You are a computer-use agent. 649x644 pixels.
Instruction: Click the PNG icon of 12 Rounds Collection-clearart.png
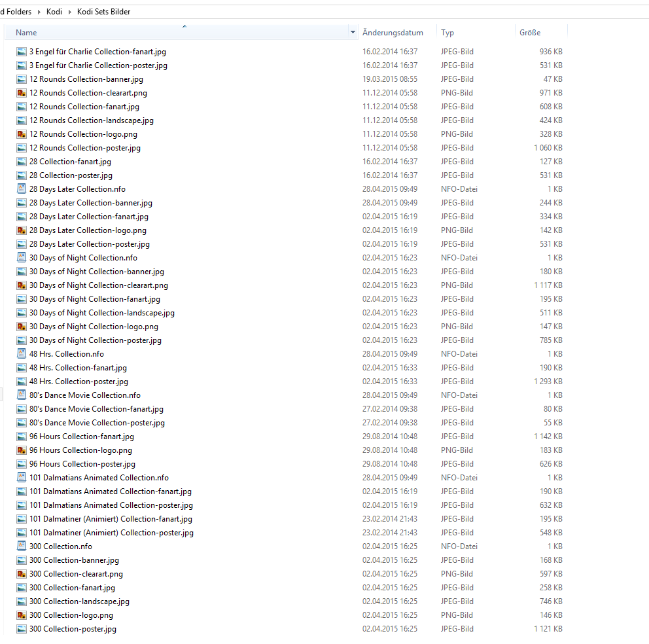tap(22, 93)
